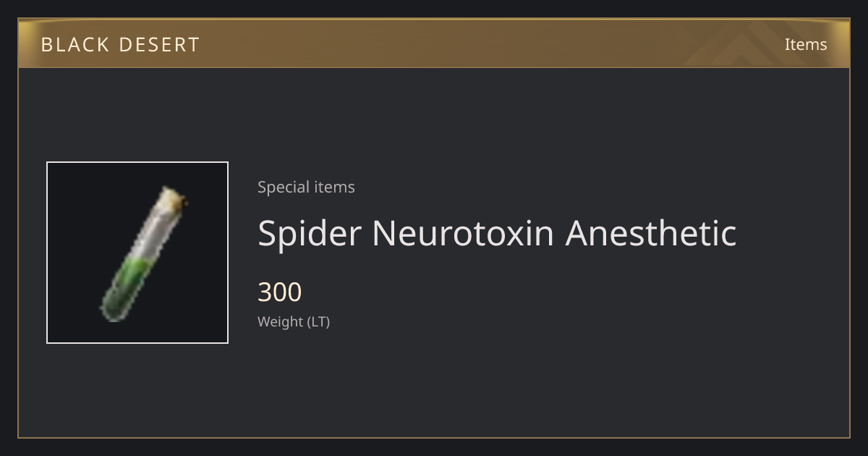
Task: Click the gold header banner bar
Action: tap(434, 43)
